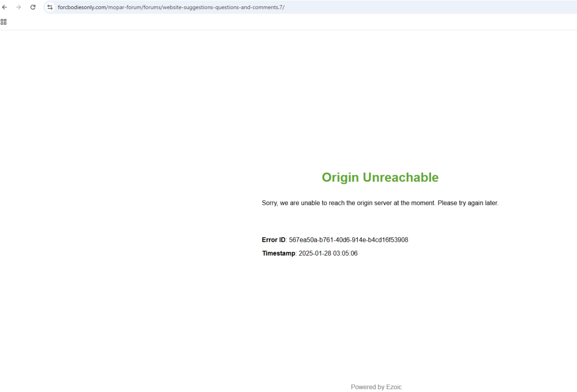Click the word 'Unreachable' in the heading
This screenshot has height=392, width=577.
tap(401, 177)
